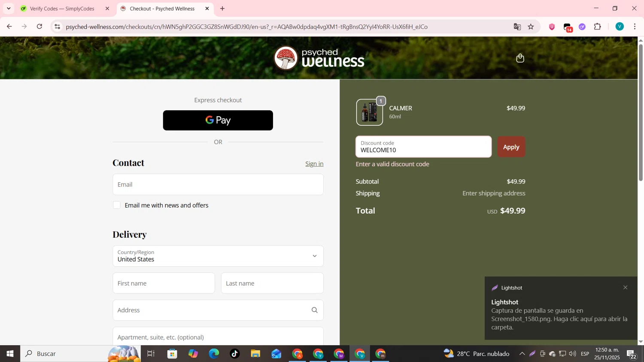
Task: Switch ESP keyboard language indicator
Action: point(585,354)
